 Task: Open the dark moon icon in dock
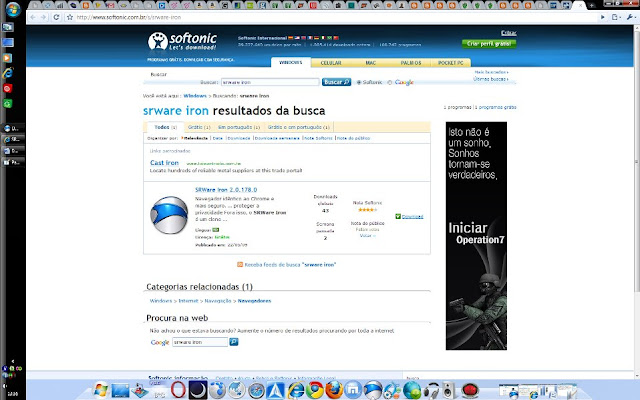click(198, 390)
